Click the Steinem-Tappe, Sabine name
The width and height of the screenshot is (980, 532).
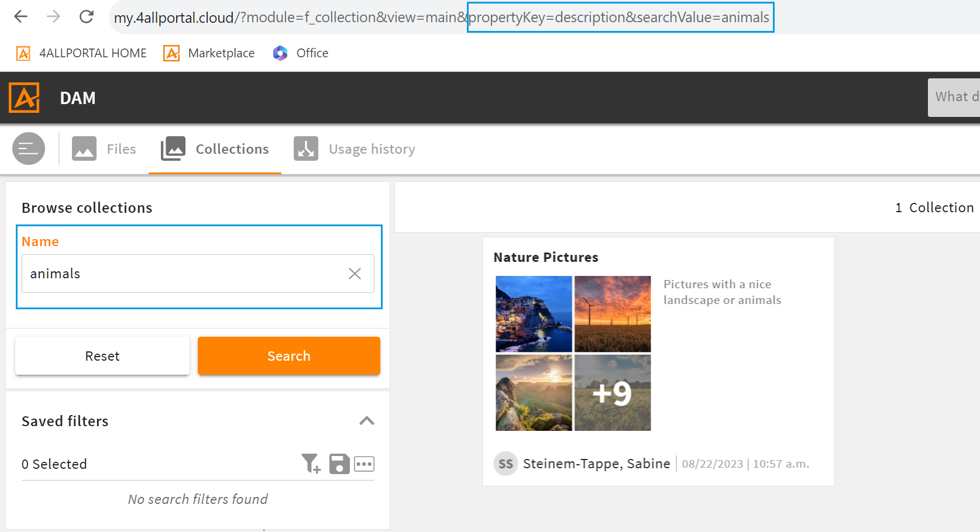point(597,464)
